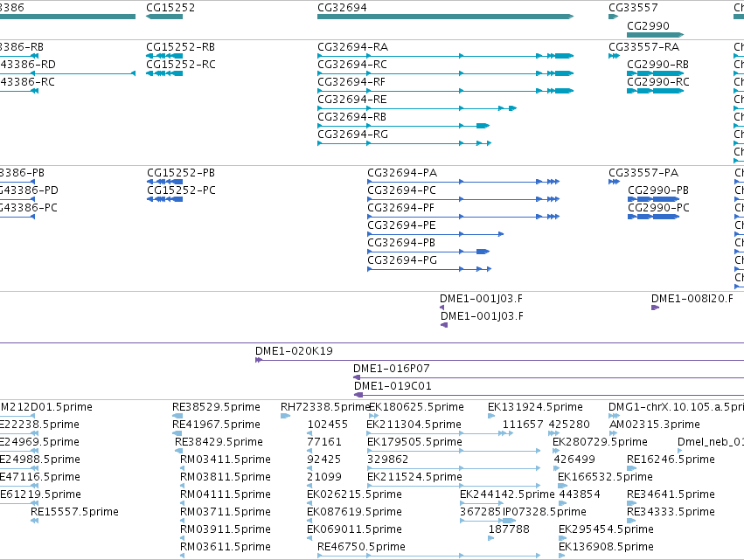This screenshot has width=744, height=560.
Task: Click EST RE46750.5prime
Action: coord(362,548)
